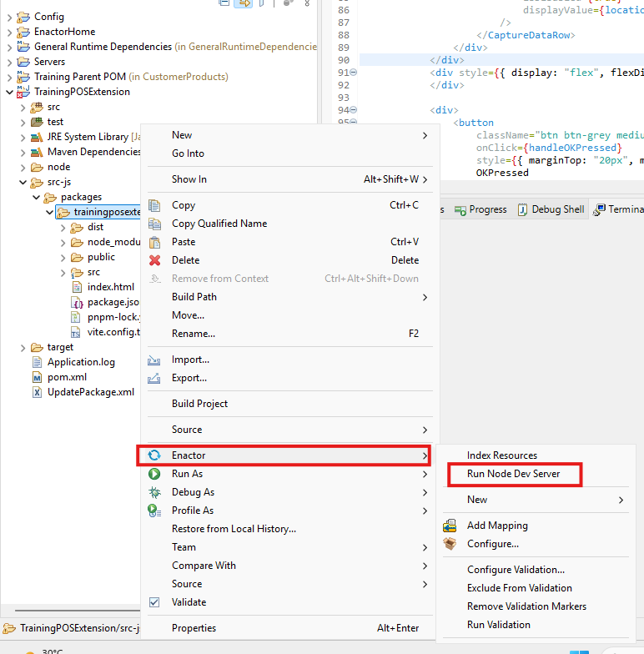644x654 pixels.
Task: Select the Training Parent POM project
Action: [131, 77]
